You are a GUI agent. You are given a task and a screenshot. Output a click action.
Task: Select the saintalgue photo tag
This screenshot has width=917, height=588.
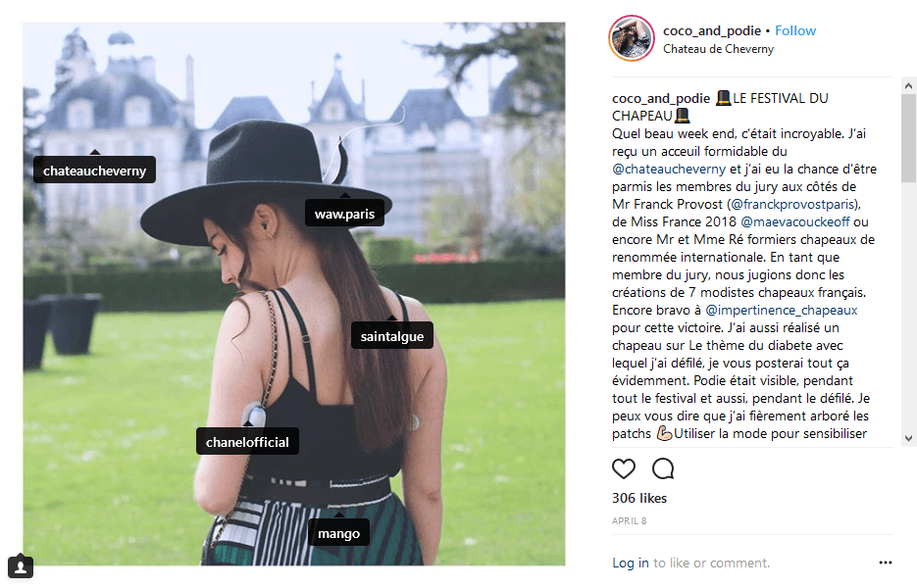point(392,335)
